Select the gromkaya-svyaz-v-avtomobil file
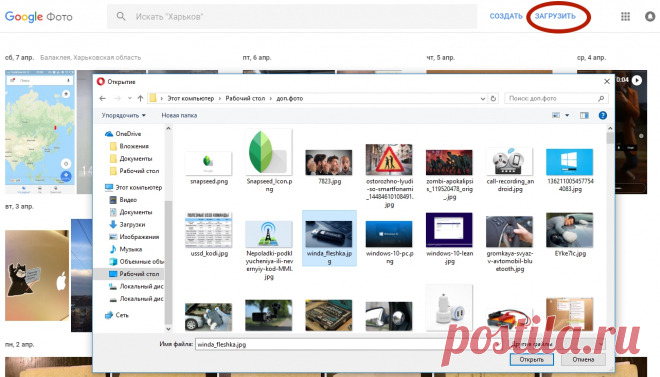This screenshot has height=377, width=660. (510, 244)
